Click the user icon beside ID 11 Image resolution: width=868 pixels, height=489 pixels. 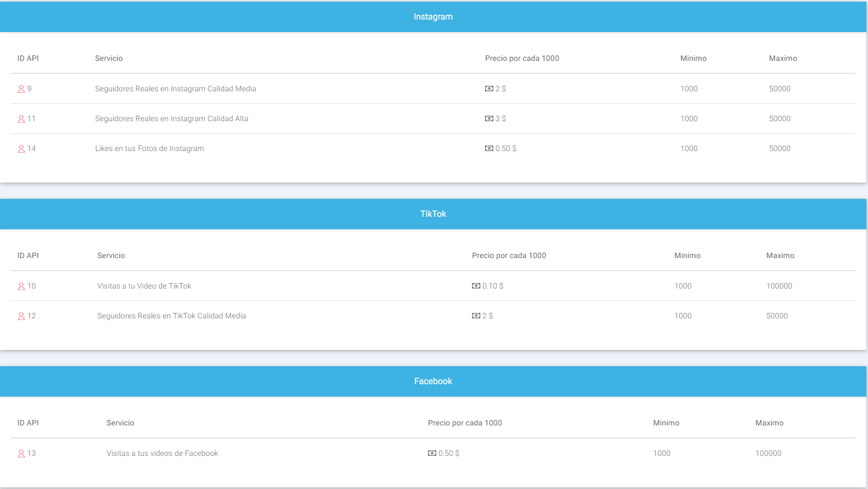[21, 119]
